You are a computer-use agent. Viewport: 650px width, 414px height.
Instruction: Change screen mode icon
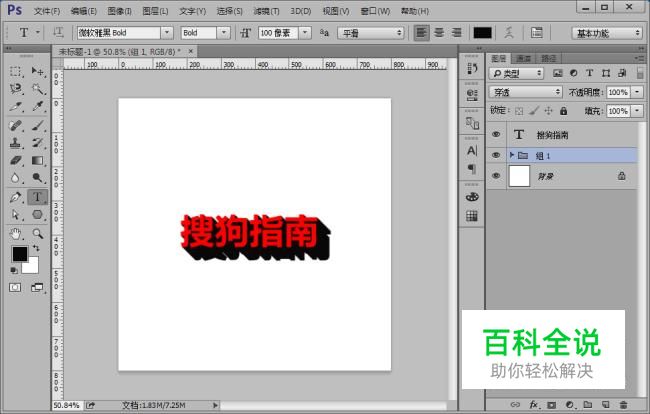coord(37,288)
